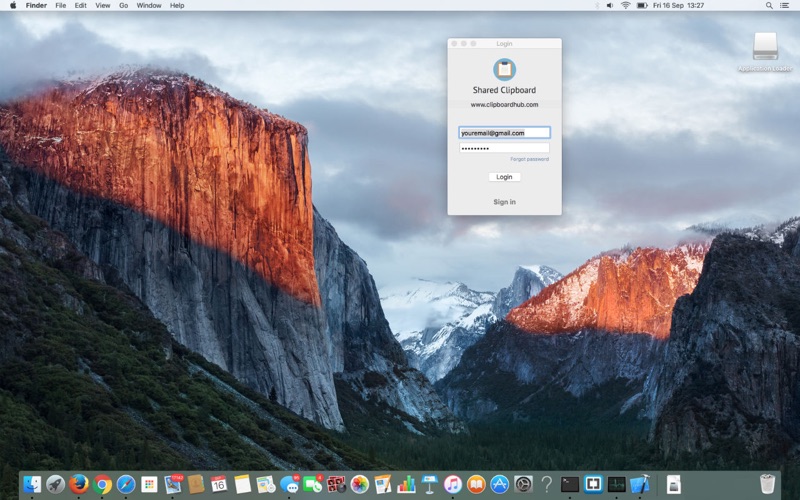Open Maps app in Dock

point(266,484)
